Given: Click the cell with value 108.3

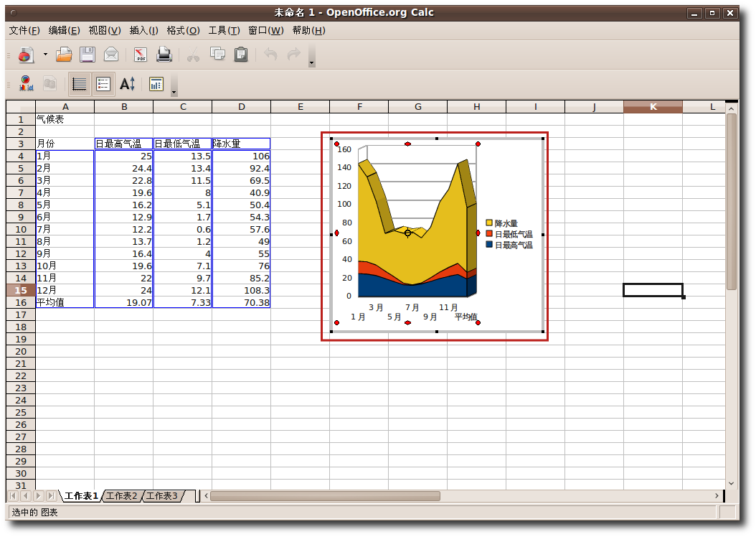Looking at the screenshot, I should coord(241,290).
